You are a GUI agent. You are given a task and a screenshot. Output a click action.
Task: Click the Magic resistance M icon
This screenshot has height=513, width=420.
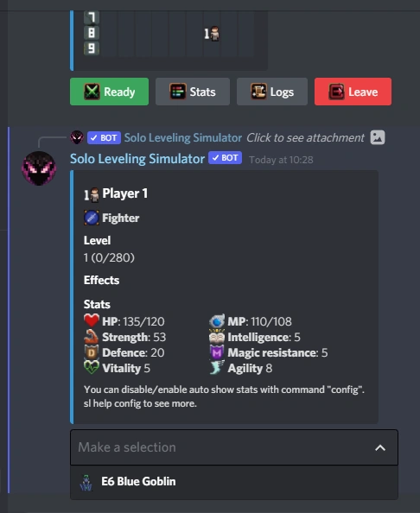(x=217, y=352)
